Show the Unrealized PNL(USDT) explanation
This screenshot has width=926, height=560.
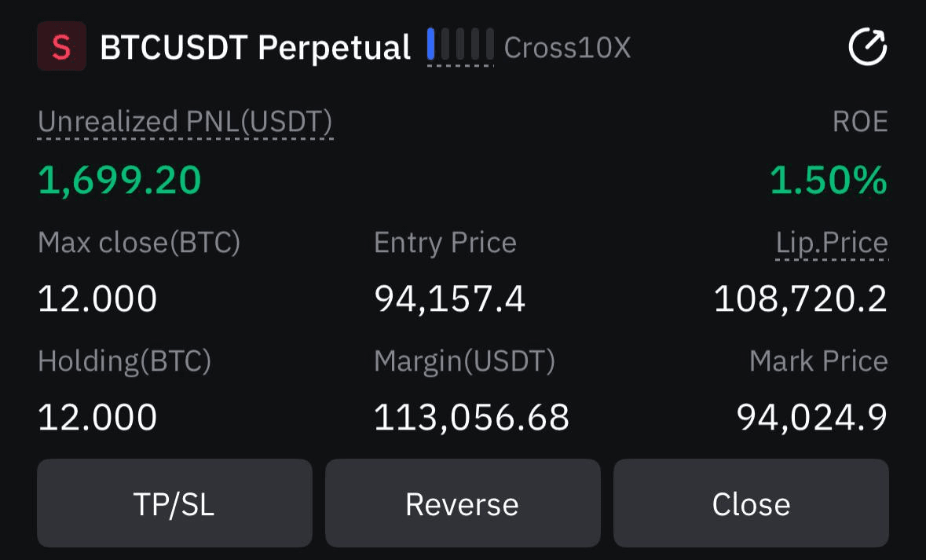point(185,122)
